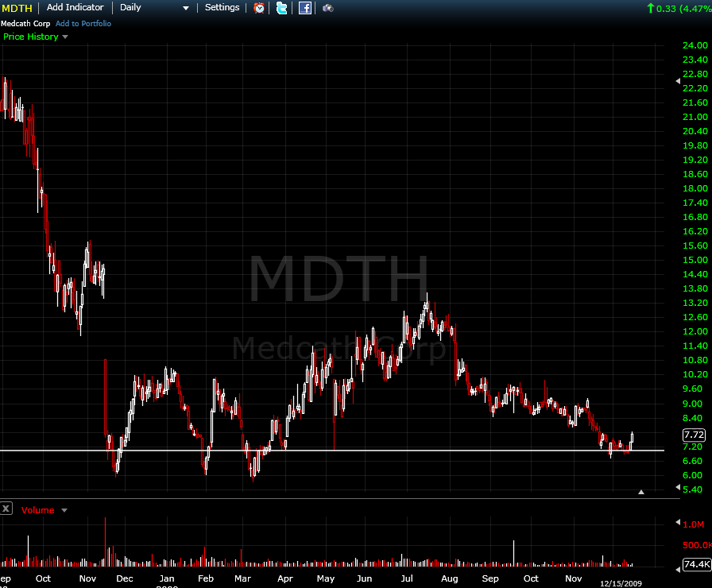
Task: Click the 6.00 price scale label
Action: tap(692, 475)
